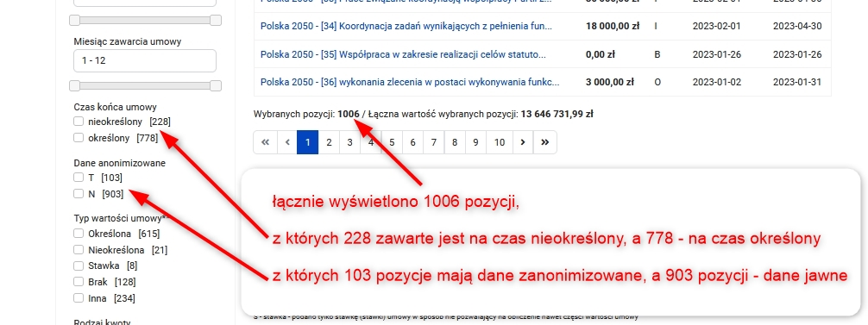Click date 2023-02-01 in row 34

[x=716, y=26]
